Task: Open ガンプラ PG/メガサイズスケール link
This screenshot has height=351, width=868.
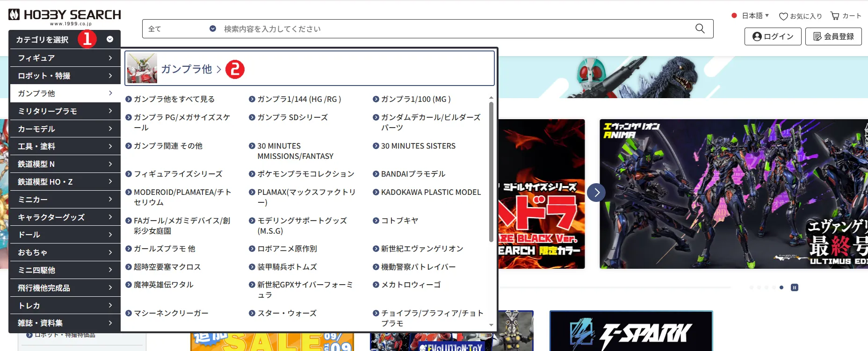Action: tap(181, 122)
